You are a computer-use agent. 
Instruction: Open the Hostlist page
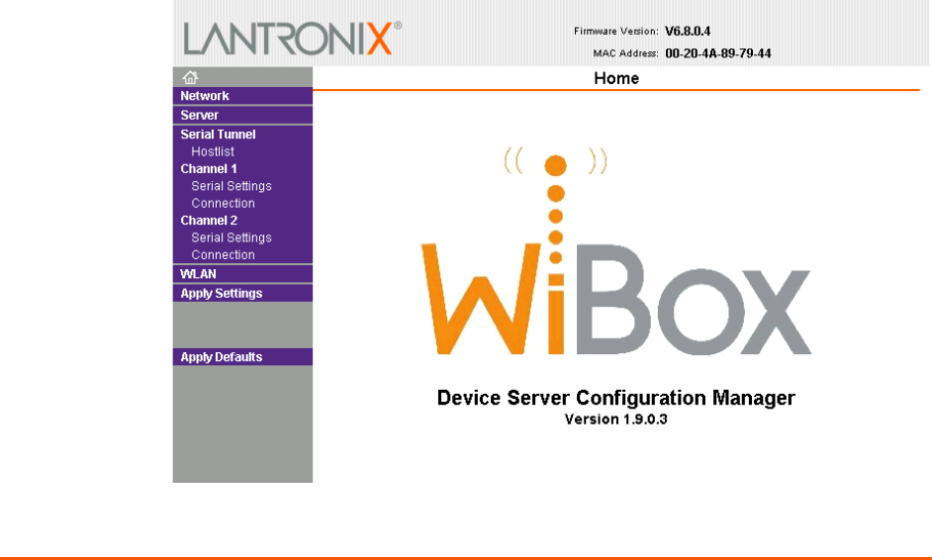point(212,151)
